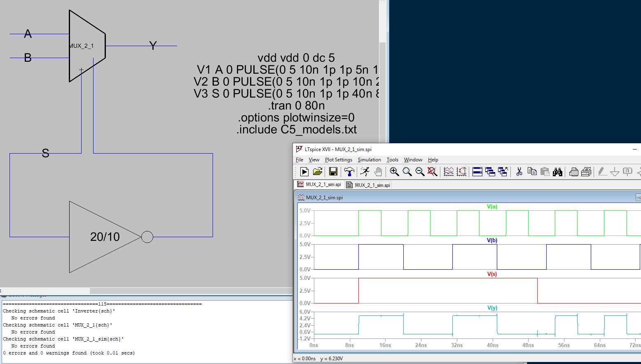Click the tile windows horizontally icon
This screenshot has width=641, height=364.
[477, 172]
